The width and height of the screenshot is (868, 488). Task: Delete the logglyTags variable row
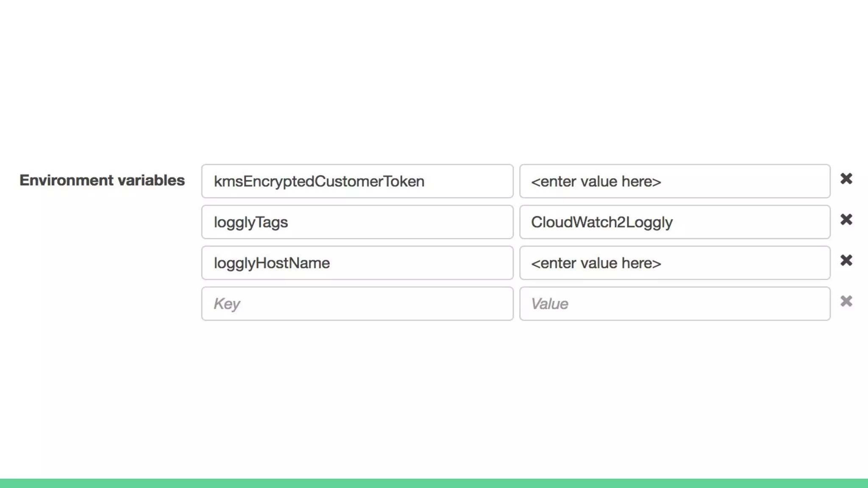pos(846,219)
